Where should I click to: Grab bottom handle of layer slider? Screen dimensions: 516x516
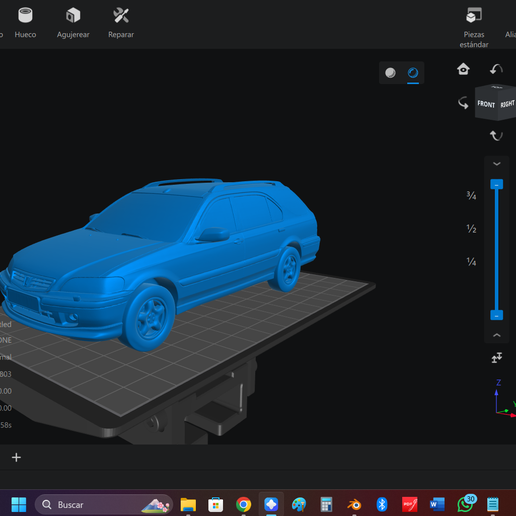(497, 315)
